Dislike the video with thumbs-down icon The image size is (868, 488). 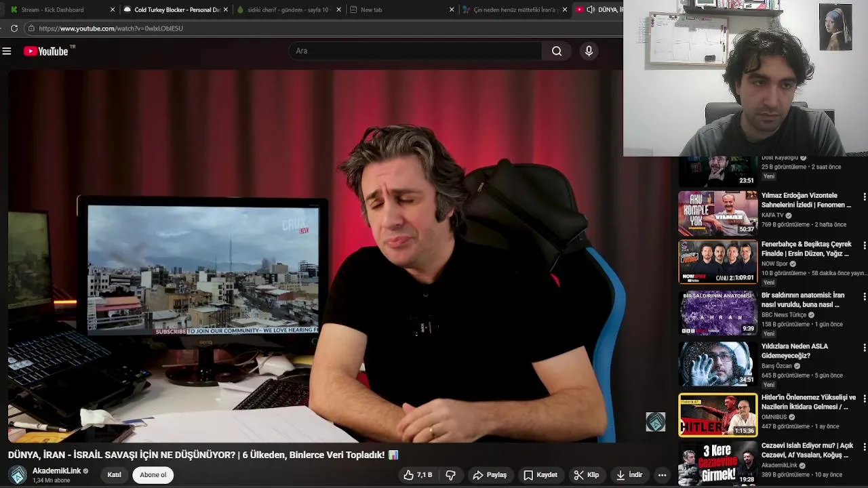click(450, 475)
